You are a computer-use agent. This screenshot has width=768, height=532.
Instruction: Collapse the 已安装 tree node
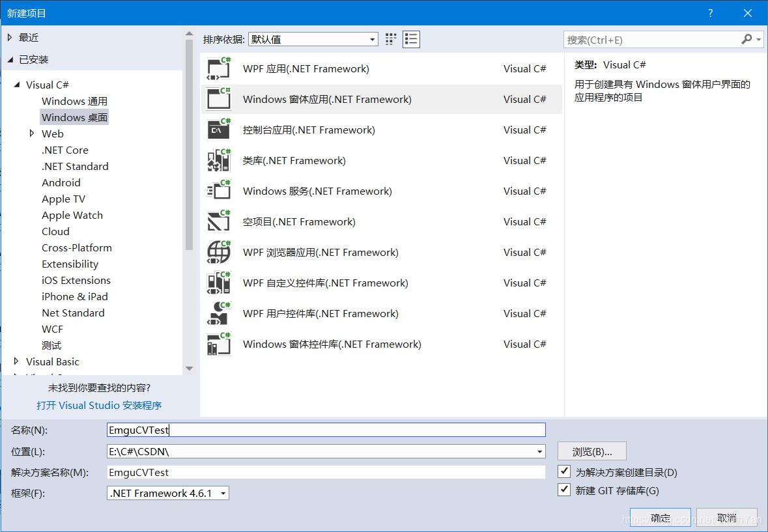10,60
